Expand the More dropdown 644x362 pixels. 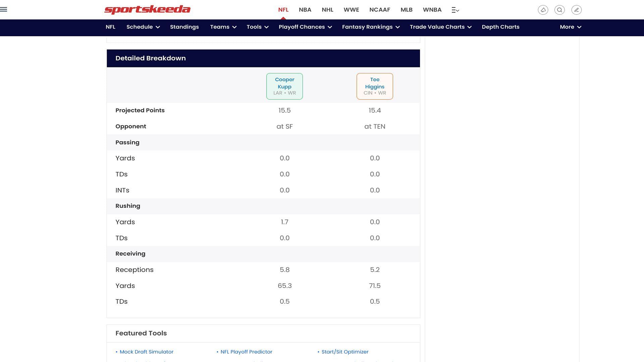570,27
